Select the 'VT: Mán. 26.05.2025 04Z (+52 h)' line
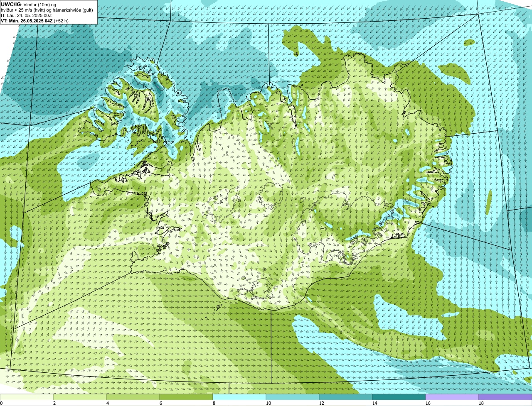 [x=35, y=21]
